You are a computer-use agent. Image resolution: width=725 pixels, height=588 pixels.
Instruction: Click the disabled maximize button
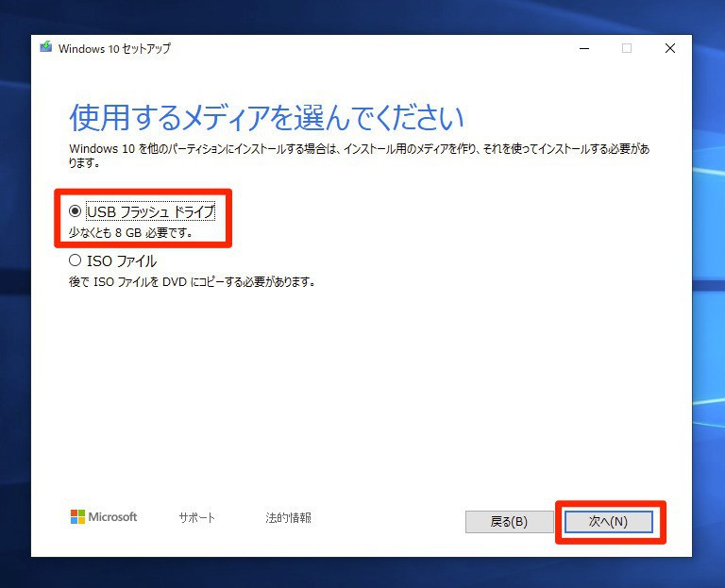[627, 48]
